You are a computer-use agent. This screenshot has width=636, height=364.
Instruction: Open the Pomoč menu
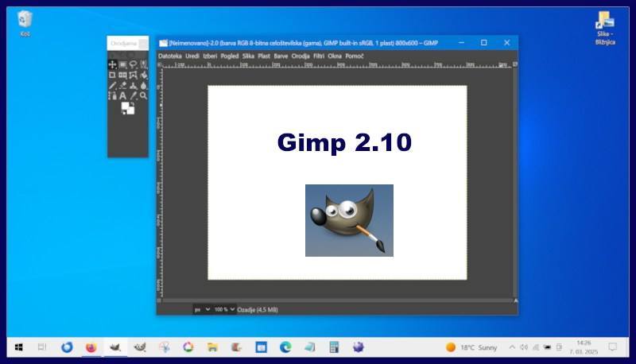[x=355, y=56]
